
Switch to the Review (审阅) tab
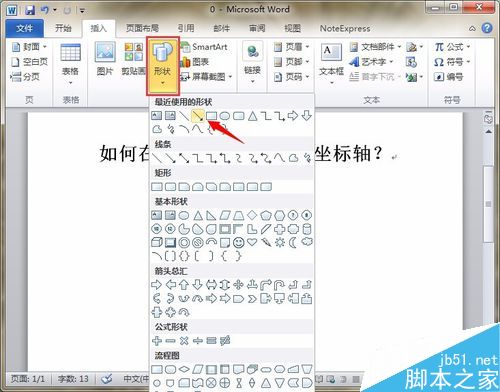point(257,28)
